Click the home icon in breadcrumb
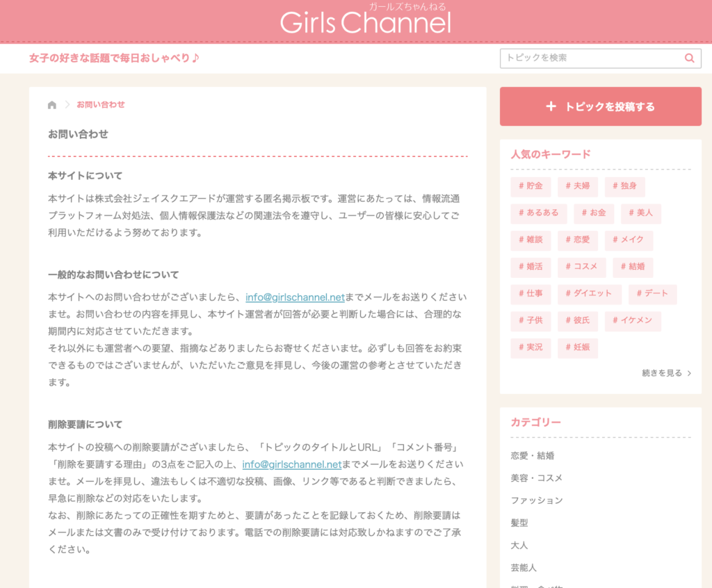The width and height of the screenshot is (712, 588). (x=52, y=105)
